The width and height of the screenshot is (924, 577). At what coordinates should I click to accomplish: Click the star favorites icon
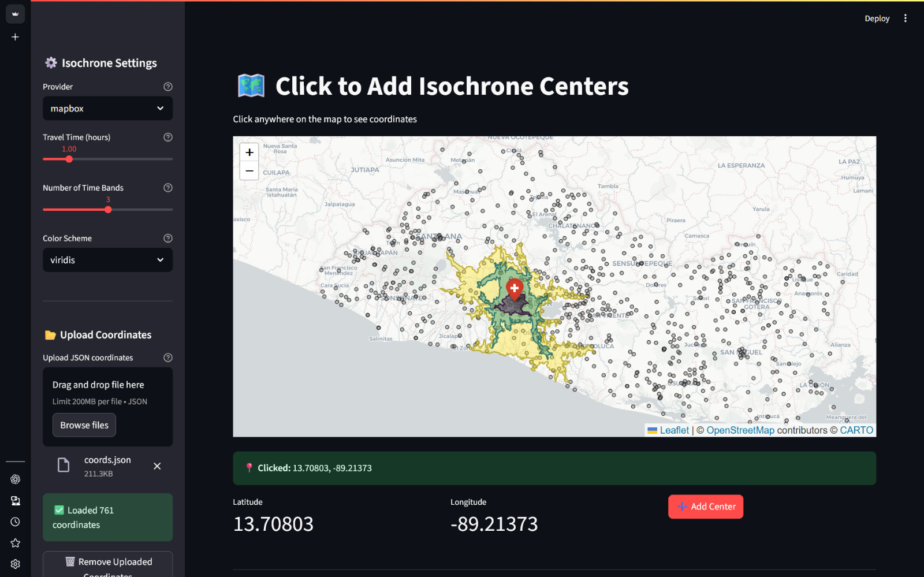pyautogui.click(x=16, y=543)
